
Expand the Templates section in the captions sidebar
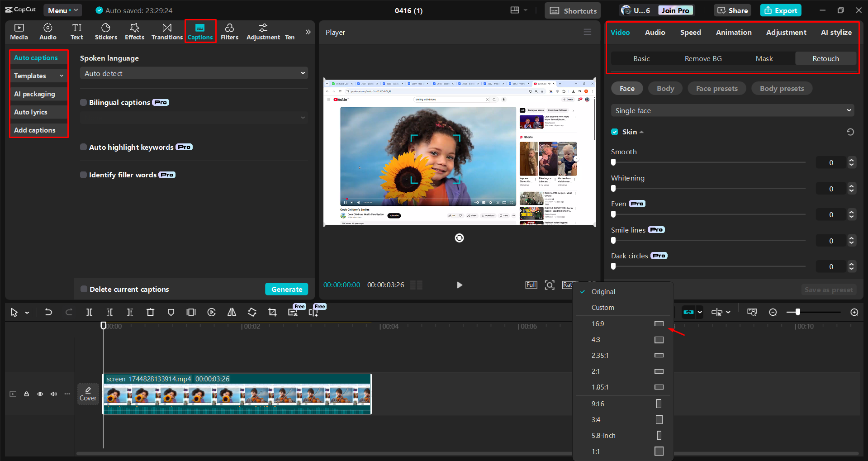point(38,76)
